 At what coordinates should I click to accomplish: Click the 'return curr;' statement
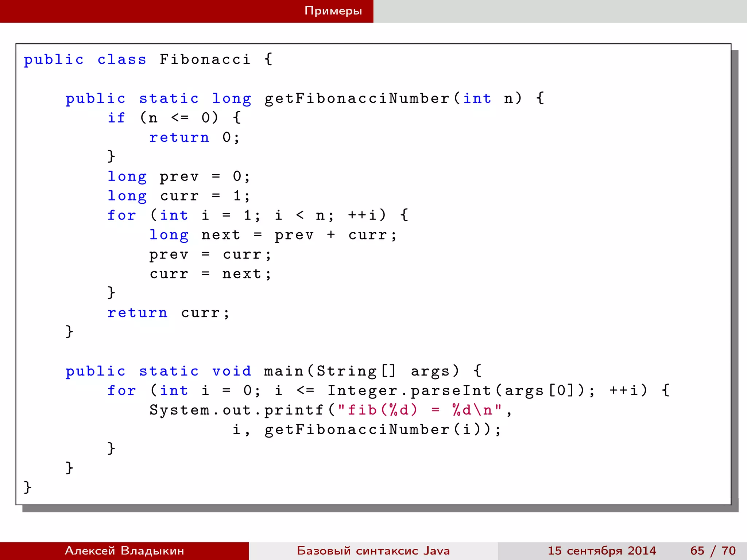(x=169, y=313)
